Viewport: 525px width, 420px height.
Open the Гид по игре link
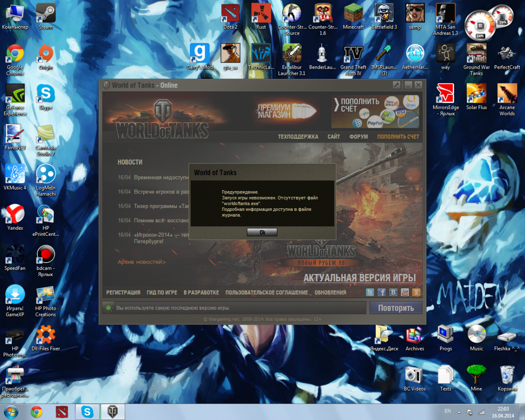point(162,292)
